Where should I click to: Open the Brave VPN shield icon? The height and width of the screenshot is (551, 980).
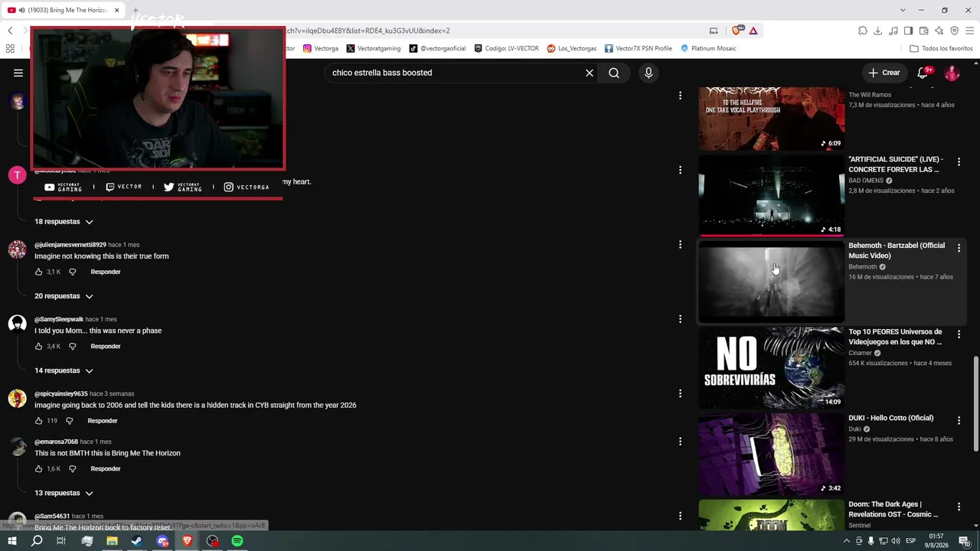point(955,31)
